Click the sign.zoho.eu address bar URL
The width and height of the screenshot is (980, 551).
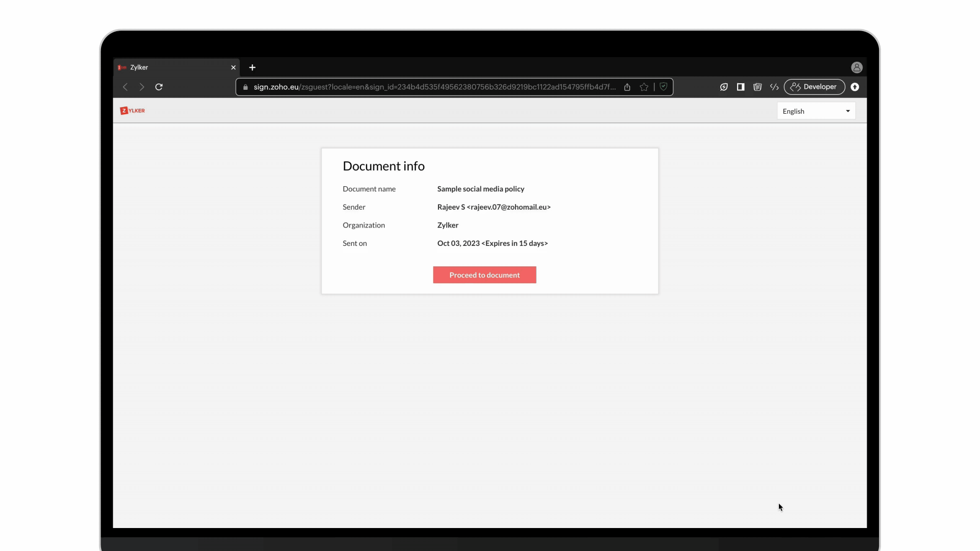(434, 87)
